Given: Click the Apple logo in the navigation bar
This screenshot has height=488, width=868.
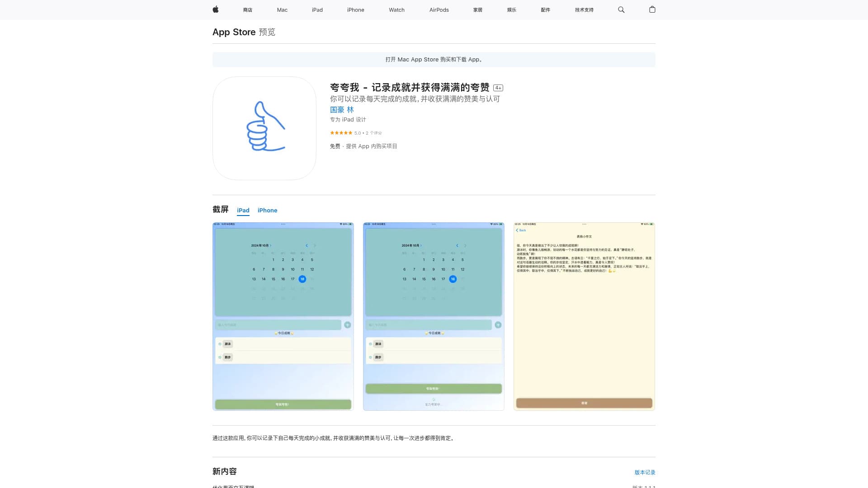Looking at the screenshot, I should 216,9.
